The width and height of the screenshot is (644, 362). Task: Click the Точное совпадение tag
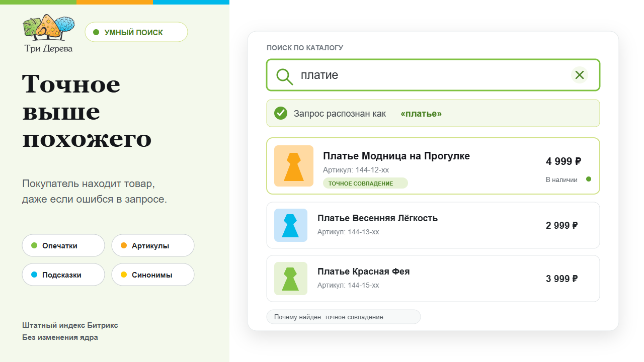tap(365, 183)
